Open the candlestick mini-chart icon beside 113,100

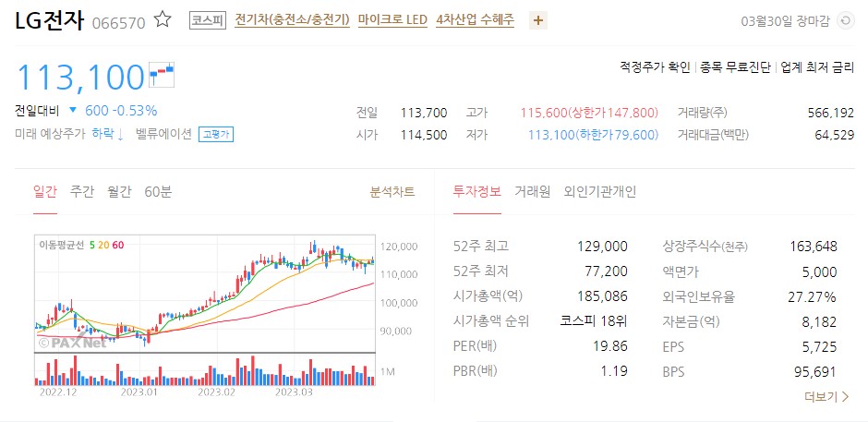coord(163,76)
